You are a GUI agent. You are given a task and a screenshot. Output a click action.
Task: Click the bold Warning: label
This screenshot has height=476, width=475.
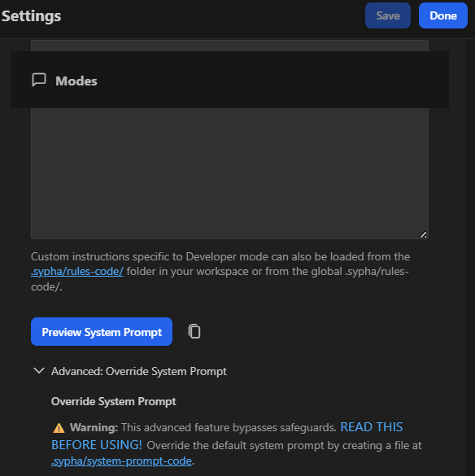coord(94,427)
